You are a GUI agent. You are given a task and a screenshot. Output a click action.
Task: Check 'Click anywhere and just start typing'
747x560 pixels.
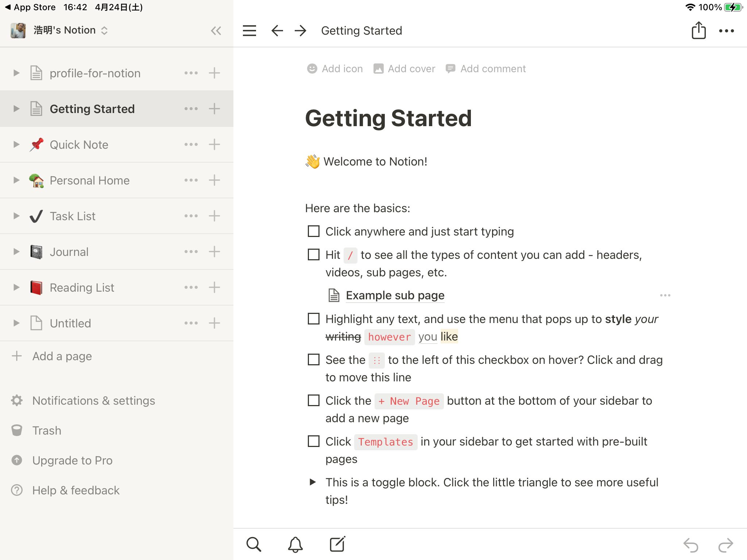pos(314,231)
